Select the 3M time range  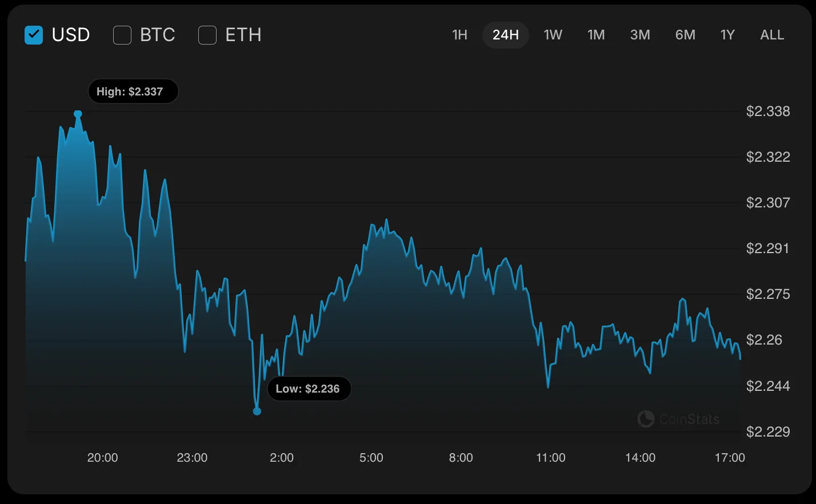(640, 35)
